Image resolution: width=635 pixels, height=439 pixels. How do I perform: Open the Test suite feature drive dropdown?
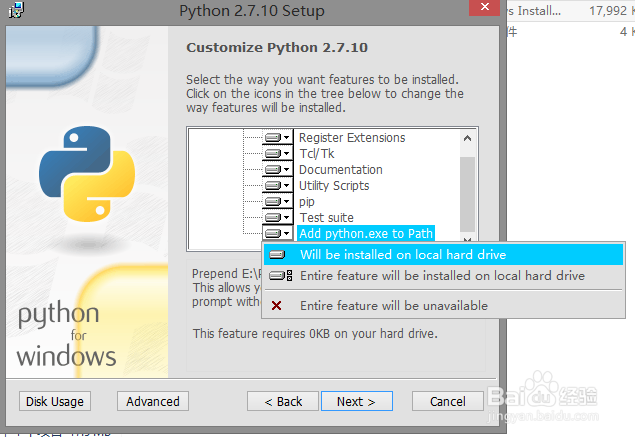click(x=277, y=217)
